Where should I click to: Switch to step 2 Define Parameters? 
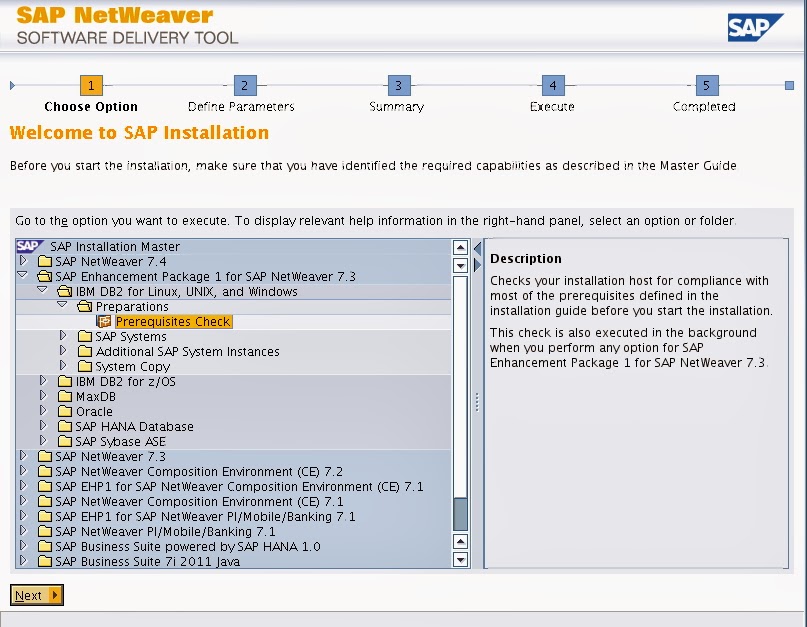pos(244,87)
